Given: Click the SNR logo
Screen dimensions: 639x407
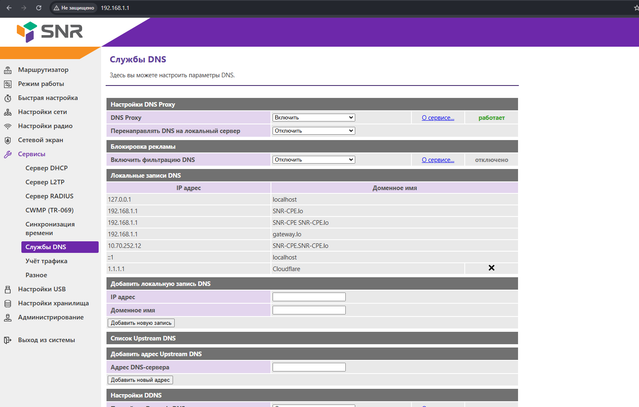Looking at the screenshot, I should pos(49,31).
